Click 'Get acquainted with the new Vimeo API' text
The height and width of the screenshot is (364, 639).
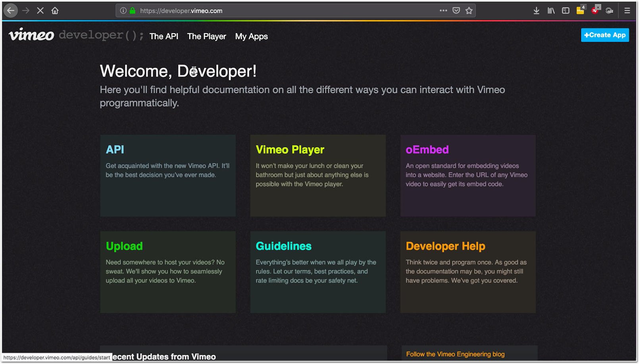167,170
